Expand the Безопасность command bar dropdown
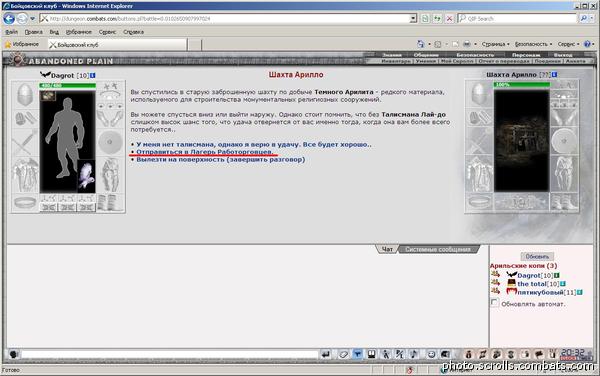This screenshot has height=376, width=600. pyautogui.click(x=533, y=44)
